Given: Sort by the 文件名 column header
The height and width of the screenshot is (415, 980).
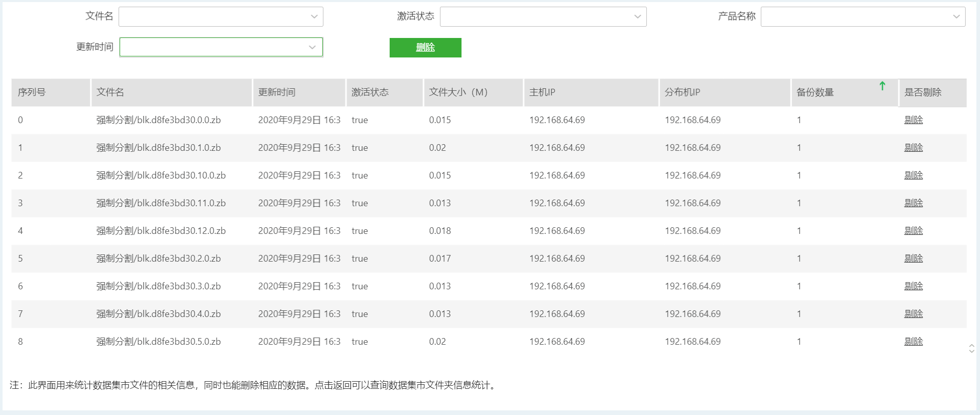Looking at the screenshot, I should click(x=110, y=92).
